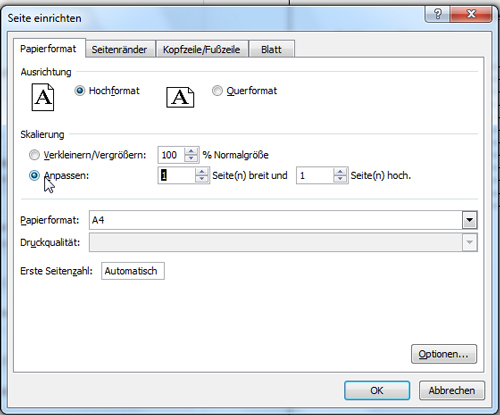Choose the Verkleinern/Vergrößern scaling option
Screen dimensions: 500x415
click(34, 155)
